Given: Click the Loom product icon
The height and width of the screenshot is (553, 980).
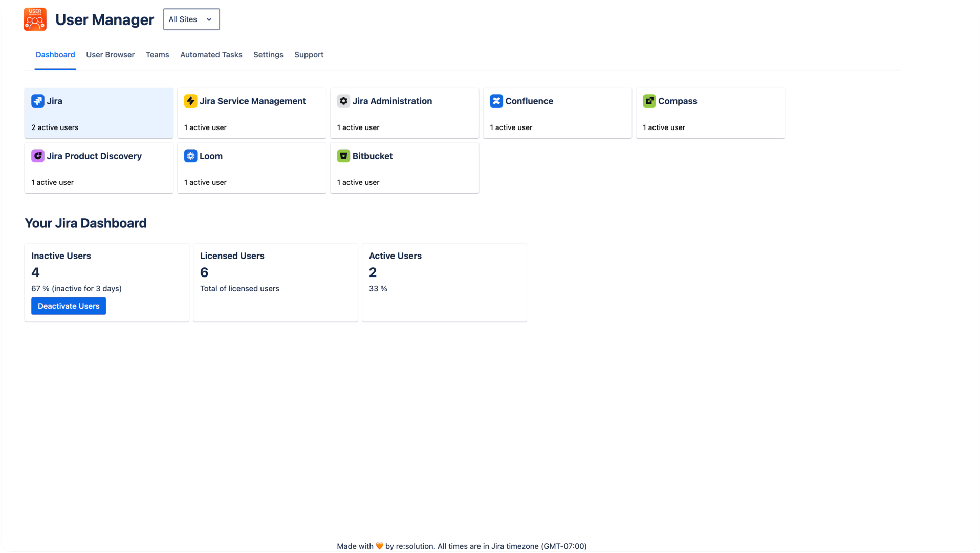Looking at the screenshot, I should pyautogui.click(x=190, y=156).
